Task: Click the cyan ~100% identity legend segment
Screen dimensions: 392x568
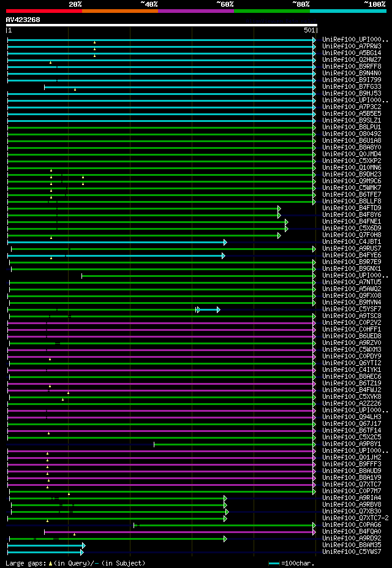Action: tap(348, 11)
